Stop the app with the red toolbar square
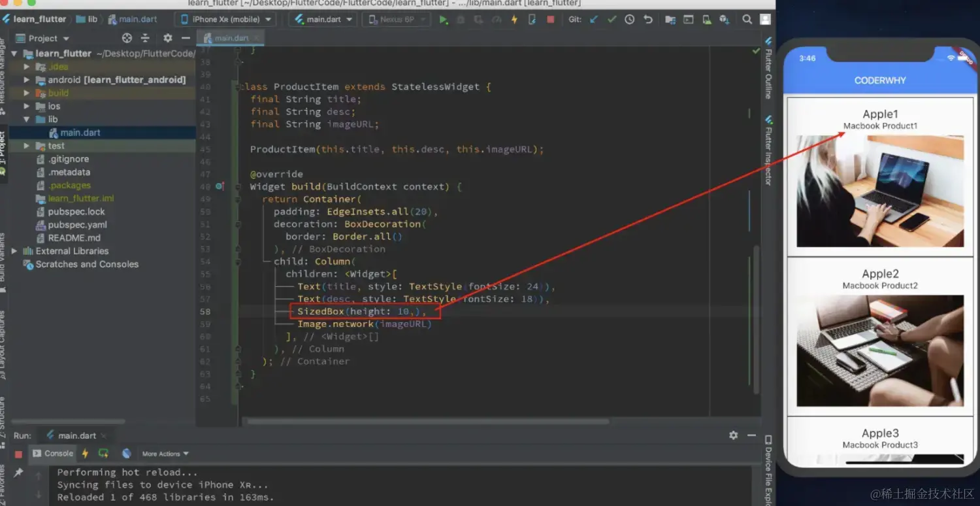Screen dimensions: 980x506 [550, 20]
